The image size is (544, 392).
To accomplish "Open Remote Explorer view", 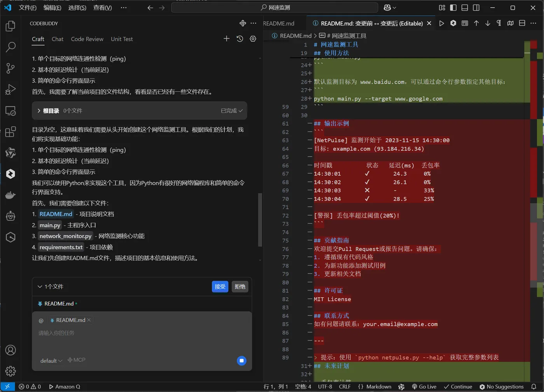I will (10, 111).
